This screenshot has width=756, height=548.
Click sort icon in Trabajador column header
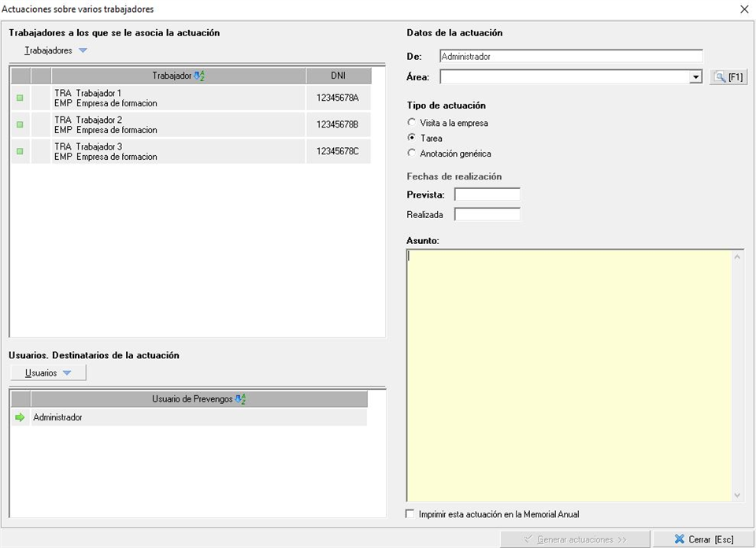pos(199,76)
